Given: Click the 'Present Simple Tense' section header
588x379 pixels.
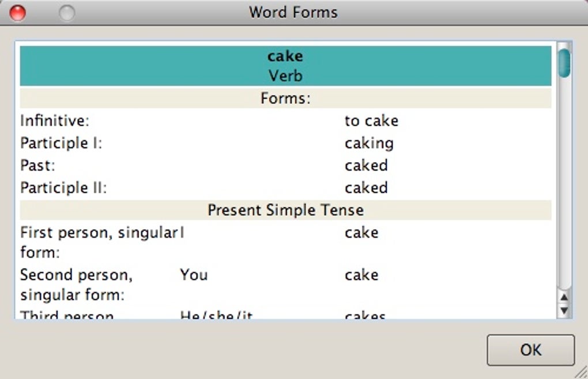Looking at the screenshot, I should pos(285,210).
